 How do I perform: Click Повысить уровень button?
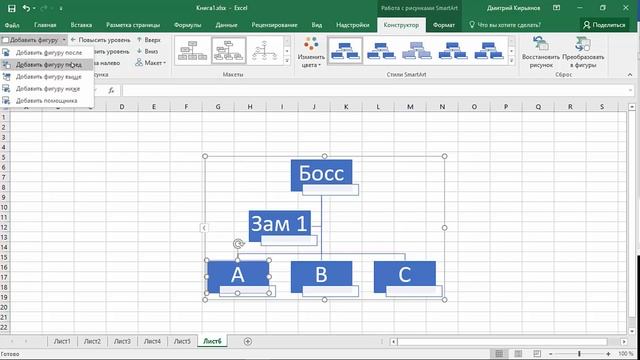click(101, 40)
